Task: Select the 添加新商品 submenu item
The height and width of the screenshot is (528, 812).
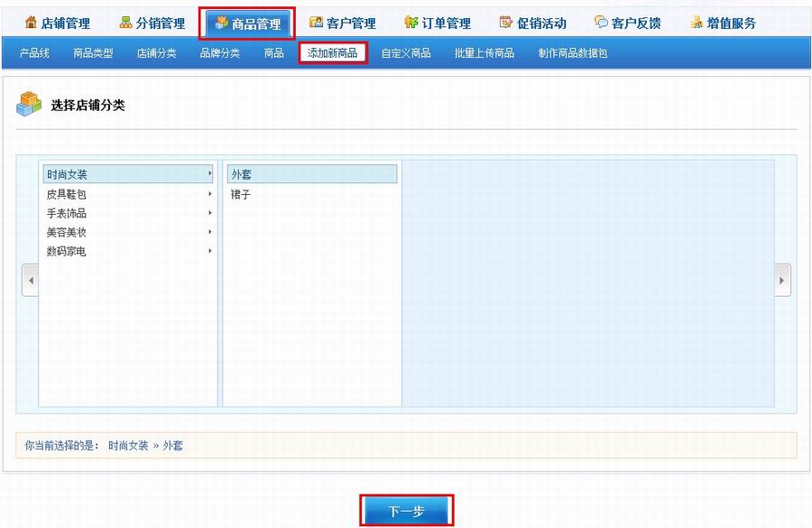Action: coord(332,53)
